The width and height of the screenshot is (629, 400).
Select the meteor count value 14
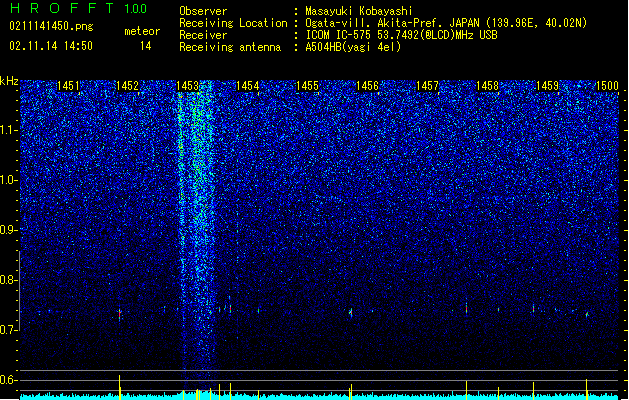pyautogui.click(x=146, y=46)
